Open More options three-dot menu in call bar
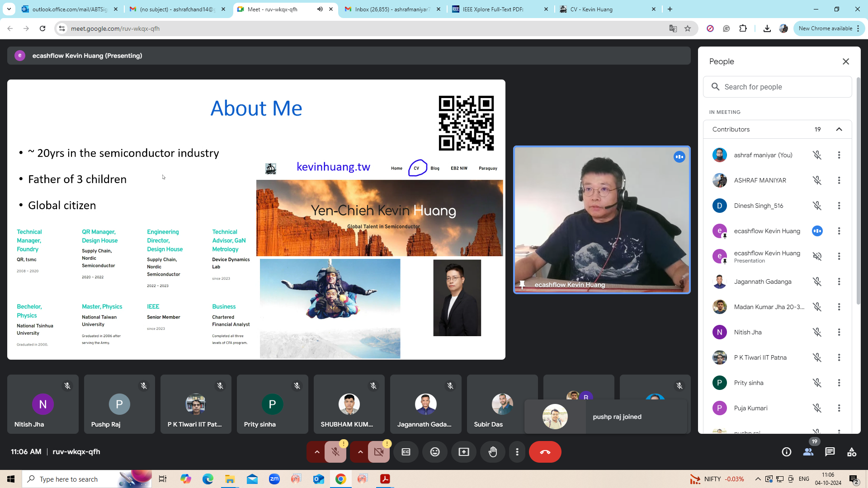Screen dimensions: 868x488 pyautogui.click(x=517, y=452)
